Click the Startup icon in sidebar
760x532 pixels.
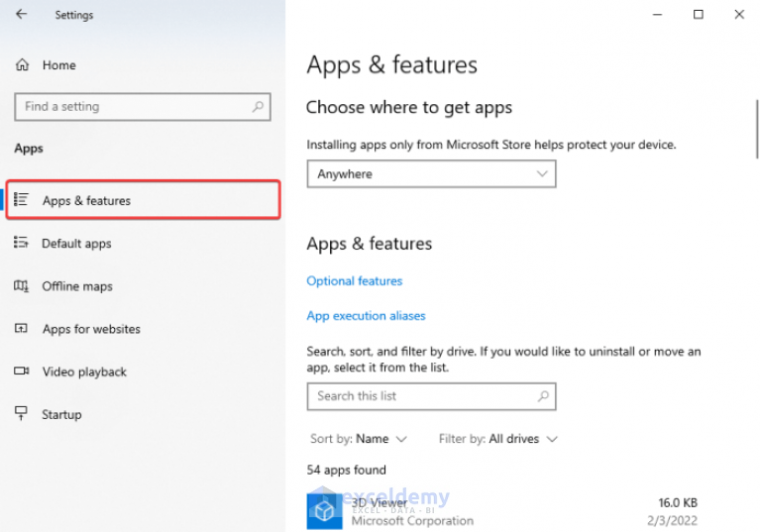[22, 413]
